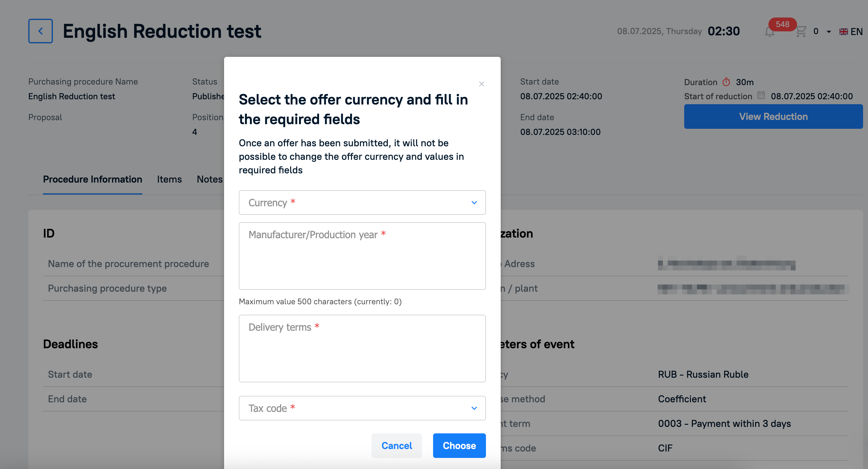
Task: Close the currency dialog with X
Action: point(482,84)
